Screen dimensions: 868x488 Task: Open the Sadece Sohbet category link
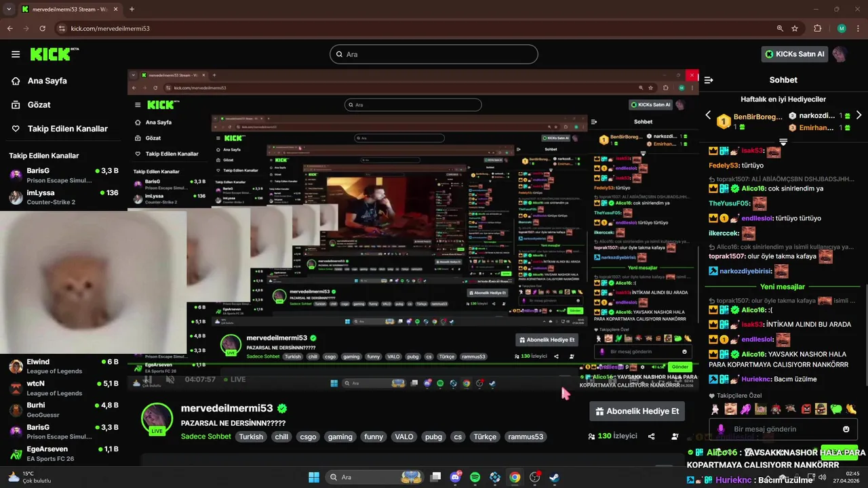206,436
